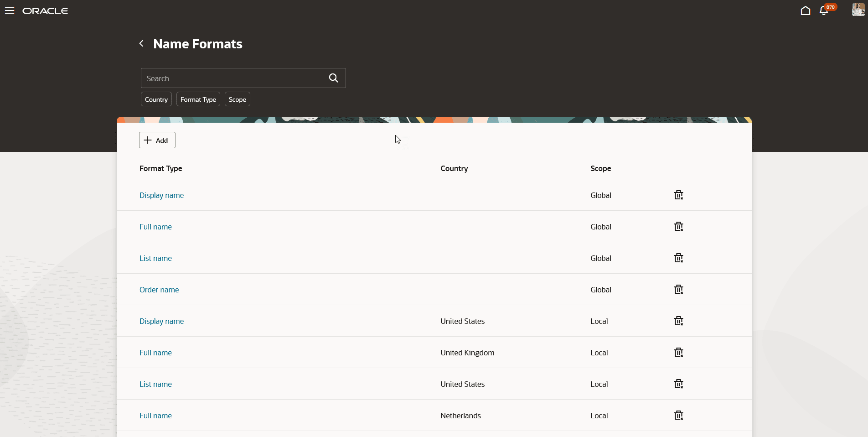
Task: Delete the United States List name row
Action: click(x=679, y=384)
